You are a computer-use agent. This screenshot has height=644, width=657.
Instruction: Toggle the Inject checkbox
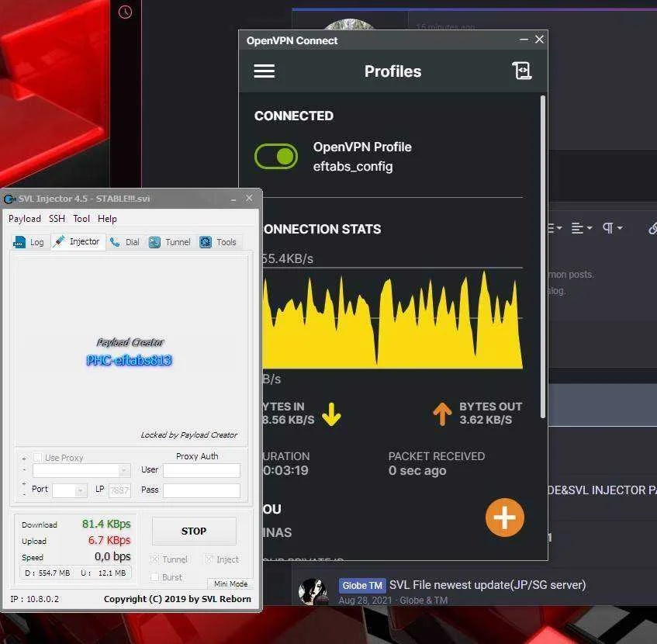209,559
